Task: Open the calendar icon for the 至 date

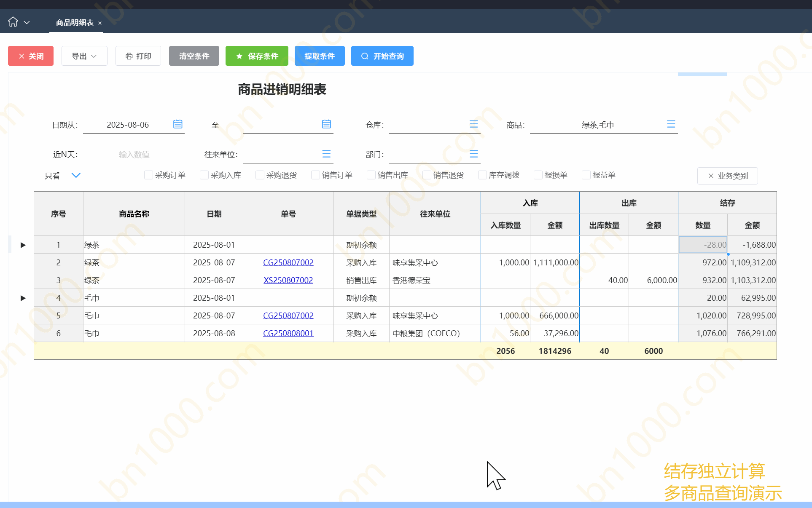Action: (x=326, y=124)
